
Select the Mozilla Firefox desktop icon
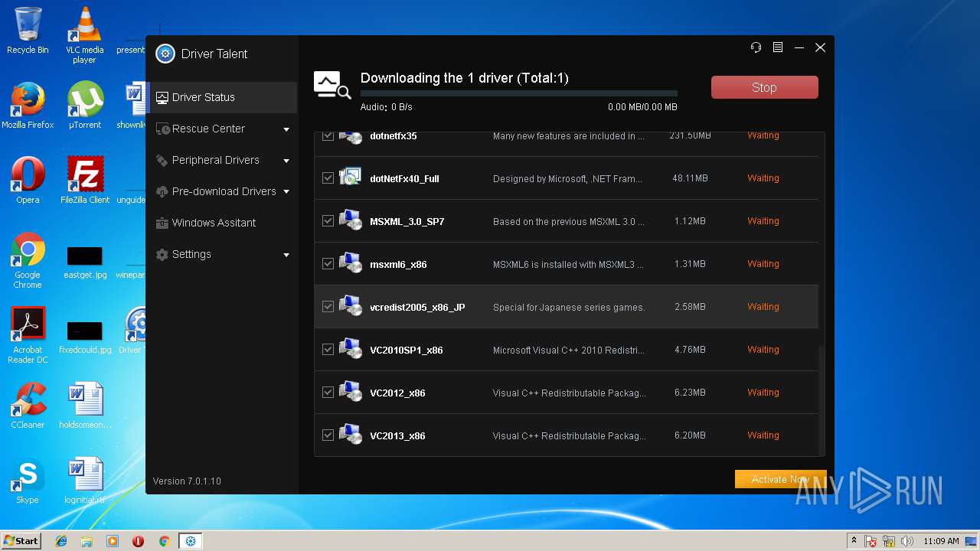[x=28, y=106]
